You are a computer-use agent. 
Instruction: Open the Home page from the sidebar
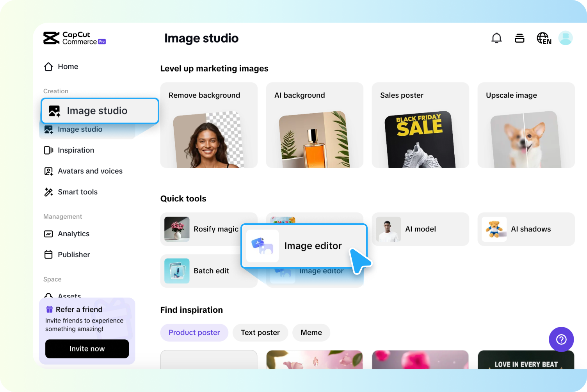[61, 67]
